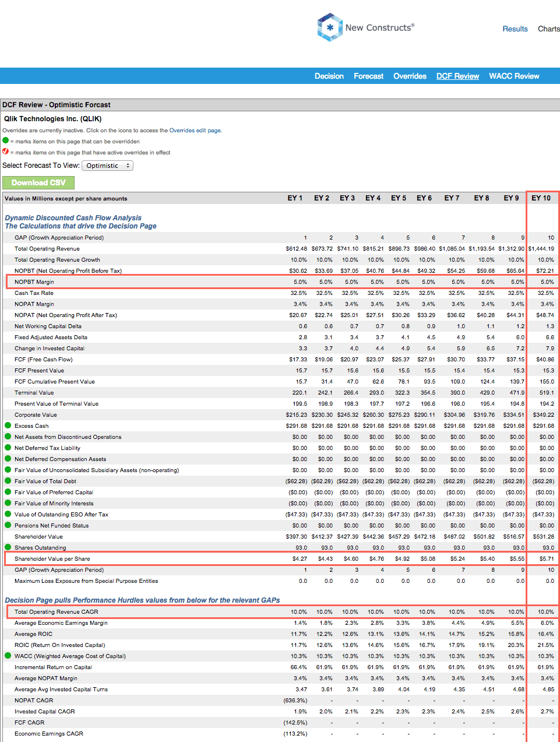Click the Terminal Value row label
This screenshot has width=560, height=742.
tap(34, 393)
